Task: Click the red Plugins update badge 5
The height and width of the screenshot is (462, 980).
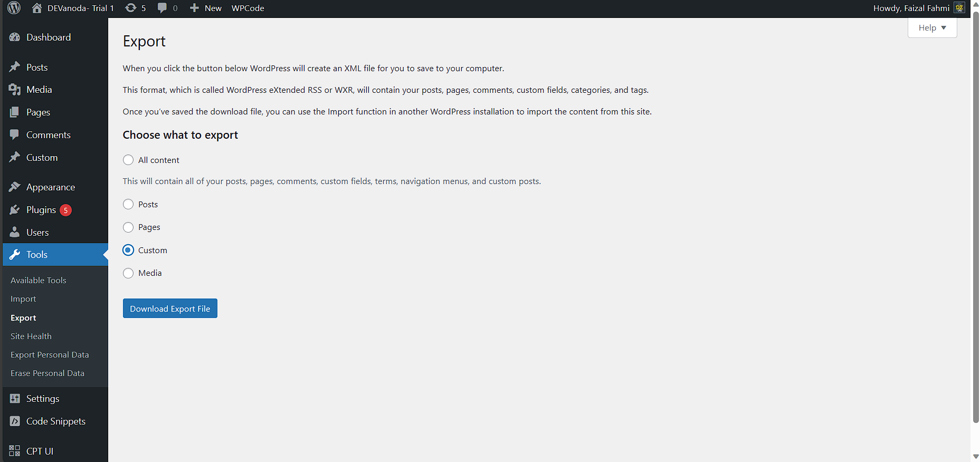Action: tap(65, 210)
